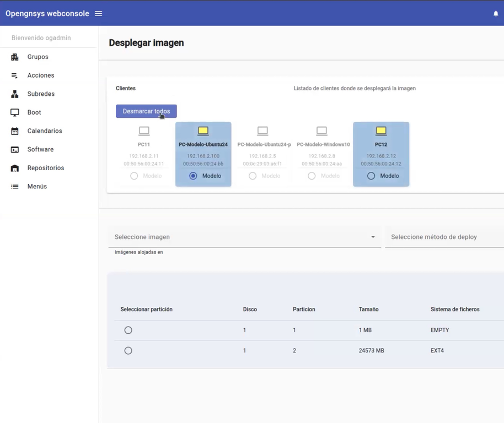
Task: Click the Seleccionar partición column header
Action: (147, 310)
